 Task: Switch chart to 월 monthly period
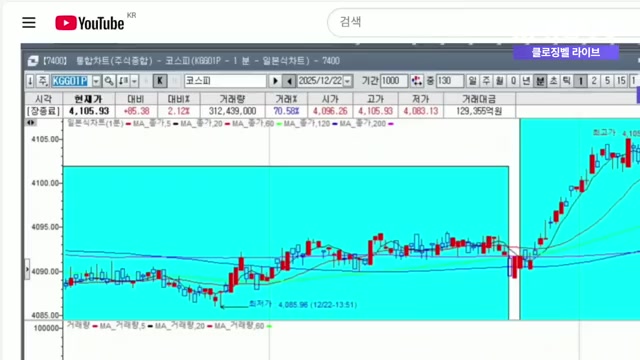(499, 81)
